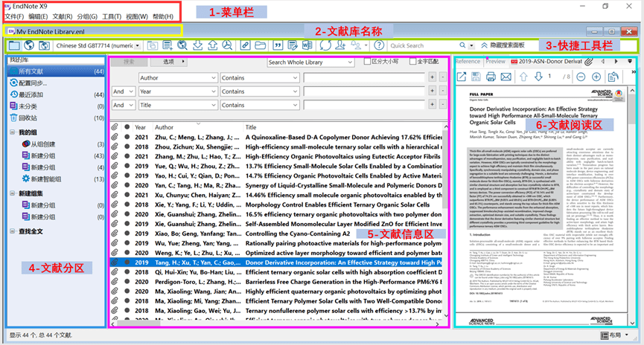This screenshot has width=644, height=345.
Task: Open the Help question mark icon
Action: [x=379, y=45]
